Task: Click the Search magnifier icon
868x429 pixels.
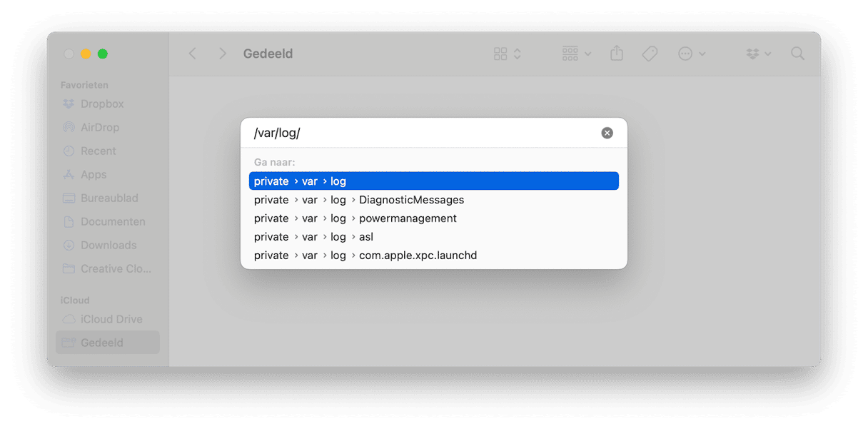Action: click(797, 54)
